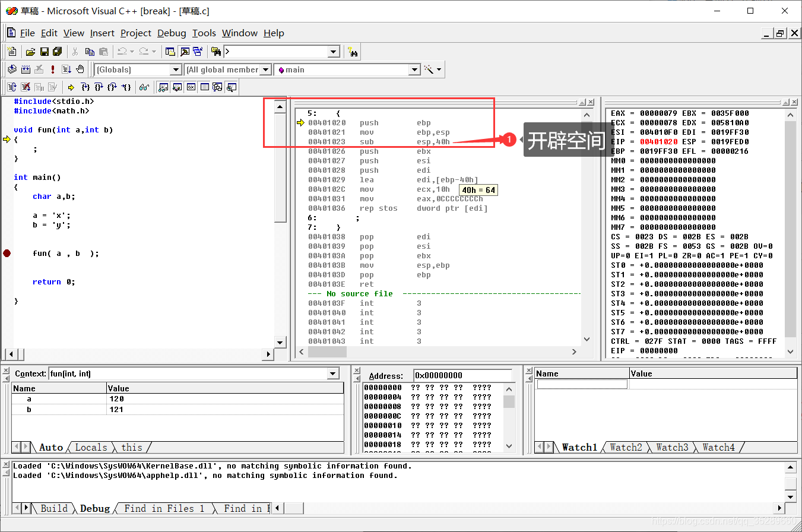Click the Go debug icon
This screenshot has width=802, height=532.
click(x=66, y=69)
